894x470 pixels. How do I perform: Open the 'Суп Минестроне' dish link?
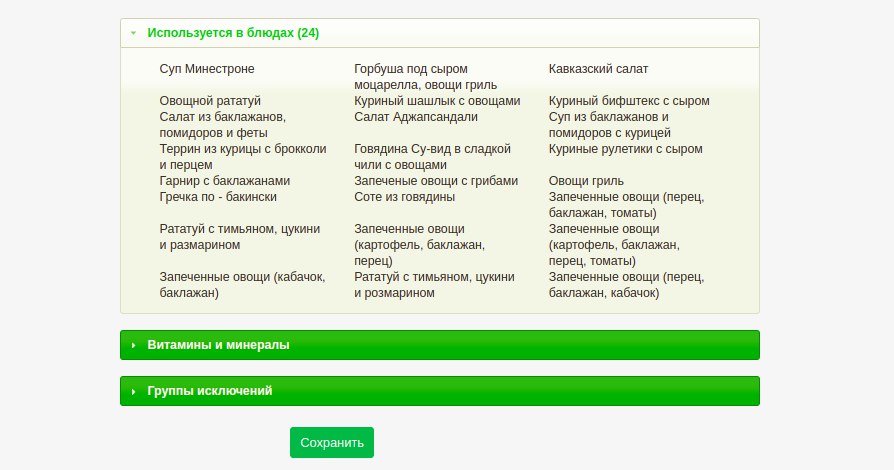207,69
